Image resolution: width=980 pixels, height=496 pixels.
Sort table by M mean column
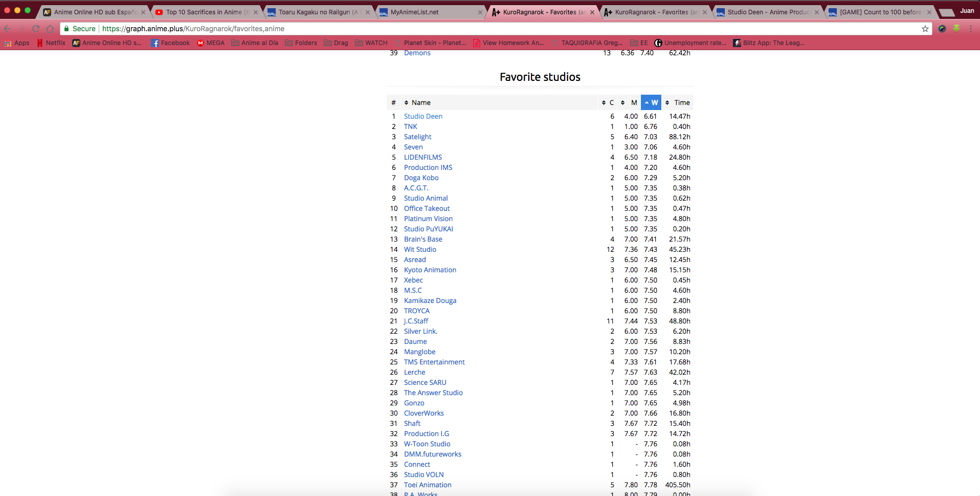[x=630, y=102]
